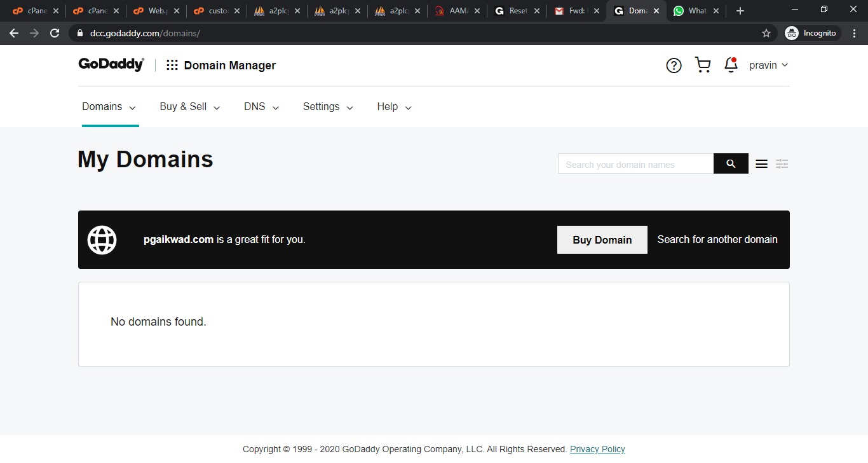Image resolution: width=868 pixels, height=463 pixels.
Task: Expand the pravin account dropdown
Action: pyautogui.click(x=768, y=65)
